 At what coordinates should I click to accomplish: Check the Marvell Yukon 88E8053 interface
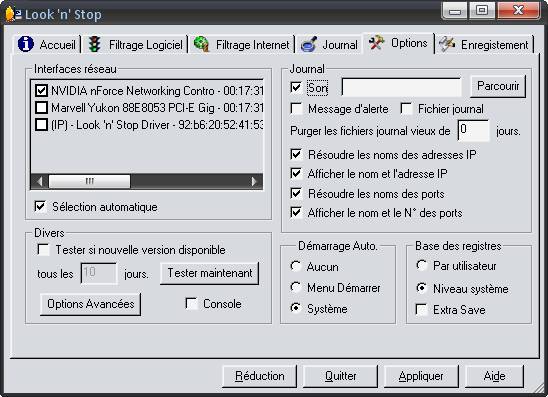coord(41,108)
